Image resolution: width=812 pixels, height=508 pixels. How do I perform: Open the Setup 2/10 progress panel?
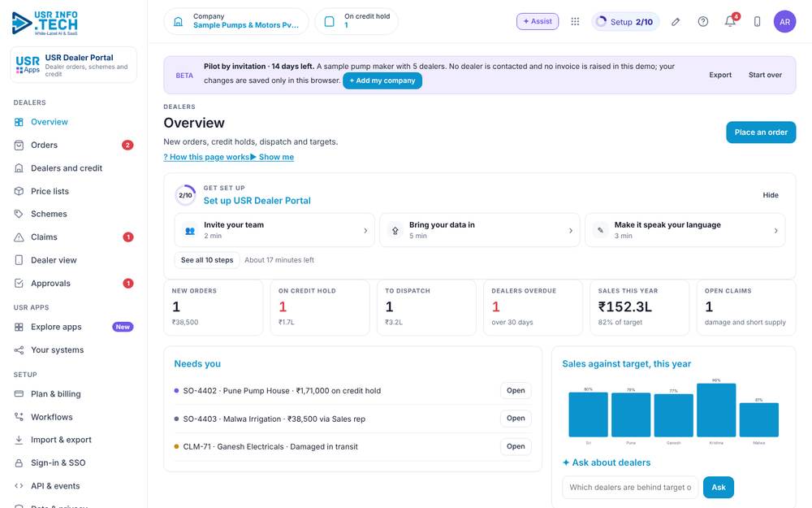[x=625, y=22]
